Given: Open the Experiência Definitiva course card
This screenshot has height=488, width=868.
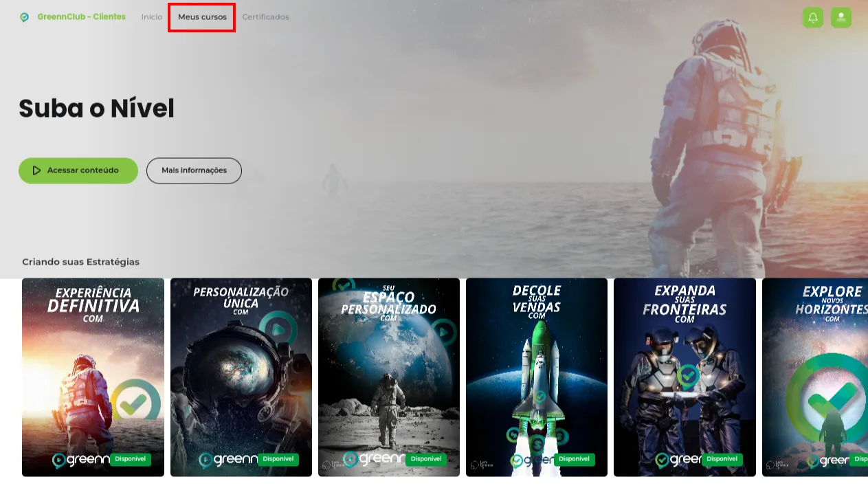Looking at the screenshot, I should coord(93,377).
